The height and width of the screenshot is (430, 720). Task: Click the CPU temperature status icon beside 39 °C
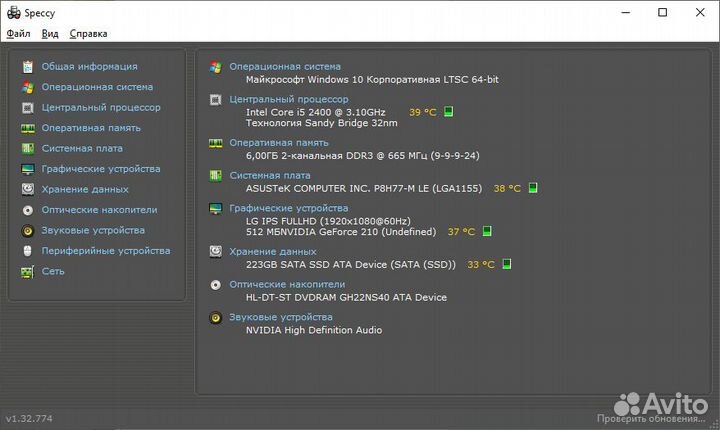(x=449, y=112)
